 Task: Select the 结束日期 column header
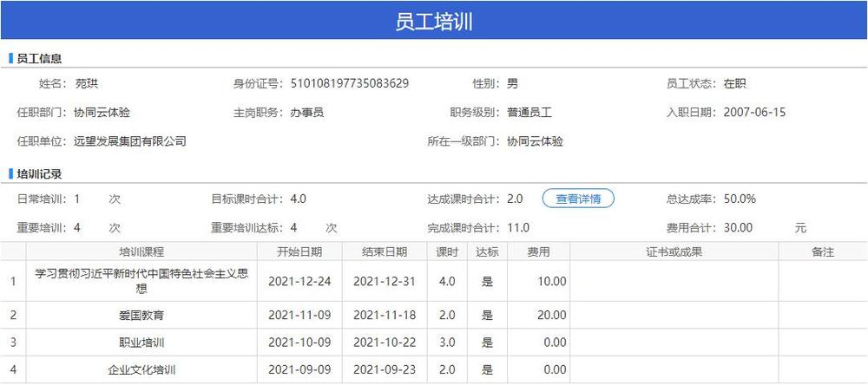[x=385, y=252]
